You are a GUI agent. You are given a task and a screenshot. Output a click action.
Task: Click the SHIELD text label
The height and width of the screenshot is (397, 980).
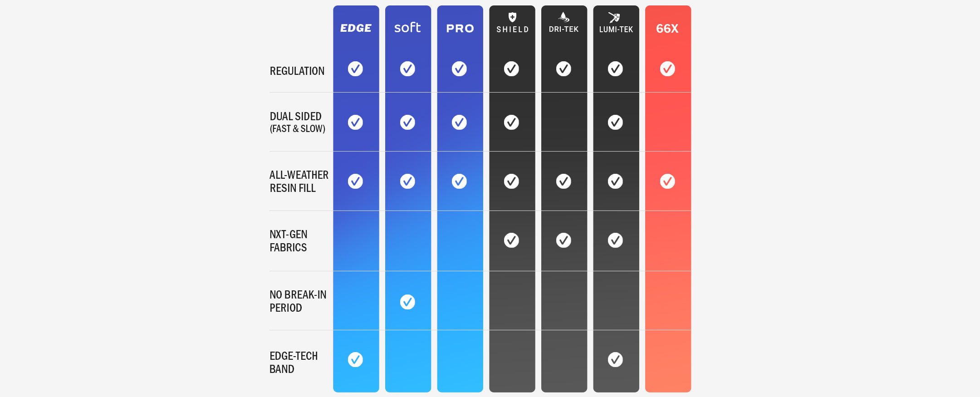coord(512,29)
